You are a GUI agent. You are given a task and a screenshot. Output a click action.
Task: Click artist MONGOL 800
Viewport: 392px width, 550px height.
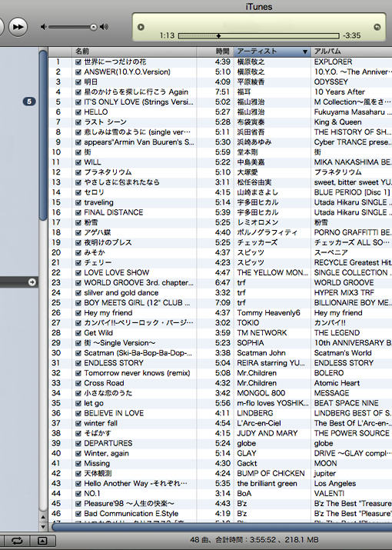(261, 393)
